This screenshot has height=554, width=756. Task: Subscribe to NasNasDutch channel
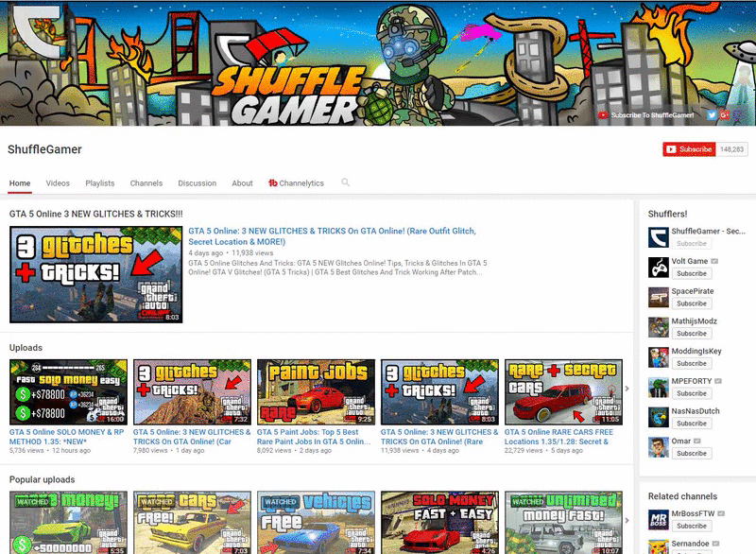(x=692, y=424)
